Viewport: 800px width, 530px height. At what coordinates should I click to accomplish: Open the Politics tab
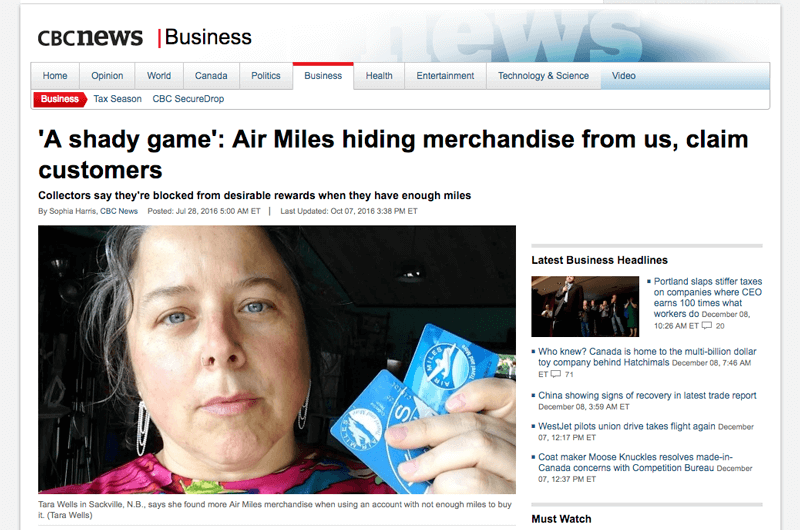pyautogui.click(x=266, y=75)
